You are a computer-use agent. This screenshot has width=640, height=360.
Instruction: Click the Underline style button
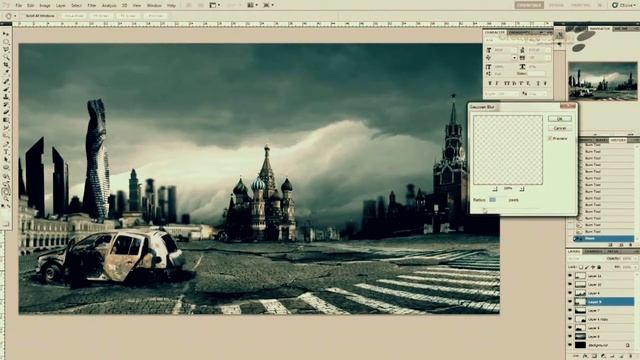[538, 84]
